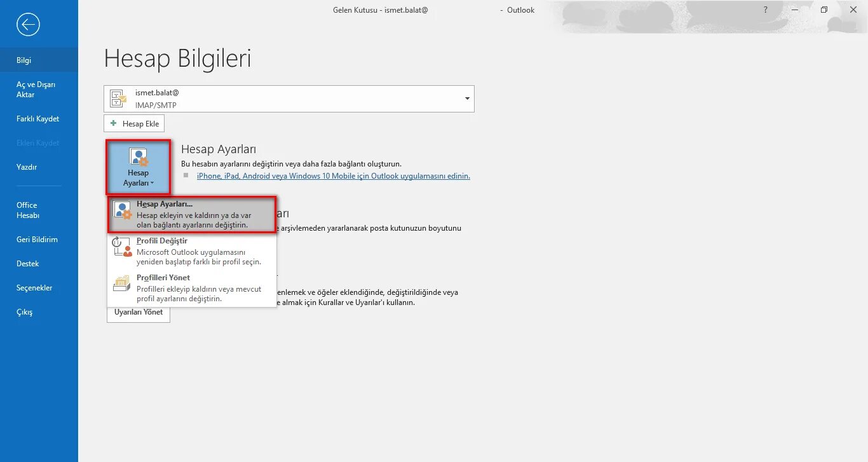Click the green plus icon on Hesap Ekle
Image resolution: width=868 pixels, height=462 pixels.
[114, 123]
